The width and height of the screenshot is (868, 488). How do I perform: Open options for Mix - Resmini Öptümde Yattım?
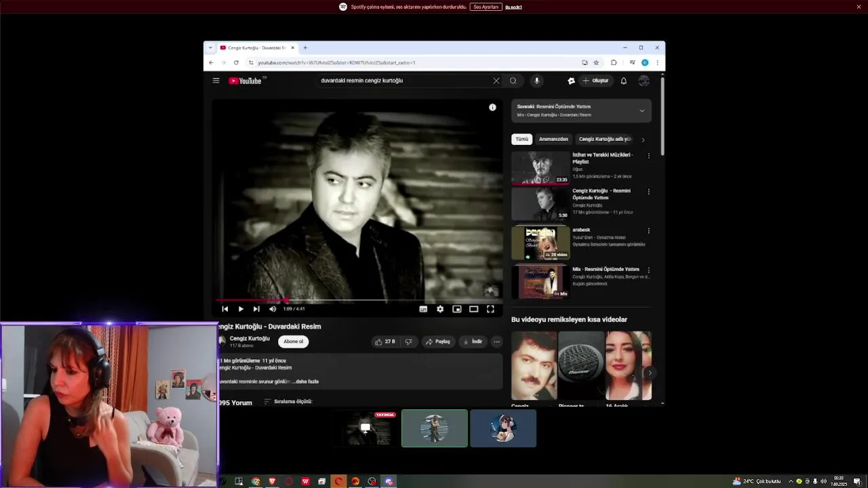[648, 270]
